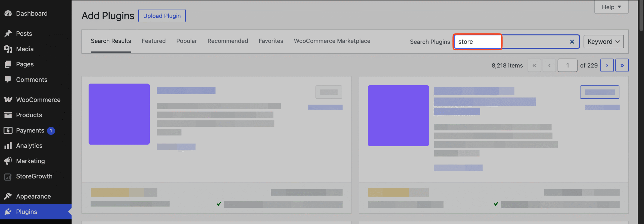Viewport: 644px width, 224px height.
Task: Click the Upload Plugin button
Action: click(162, 16)
